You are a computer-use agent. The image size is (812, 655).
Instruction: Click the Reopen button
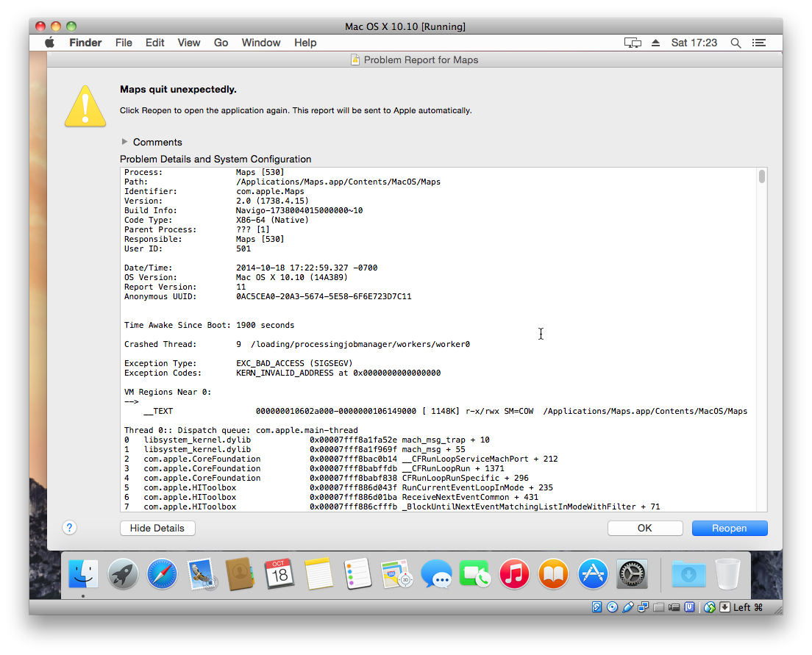[x=730, y=528]
